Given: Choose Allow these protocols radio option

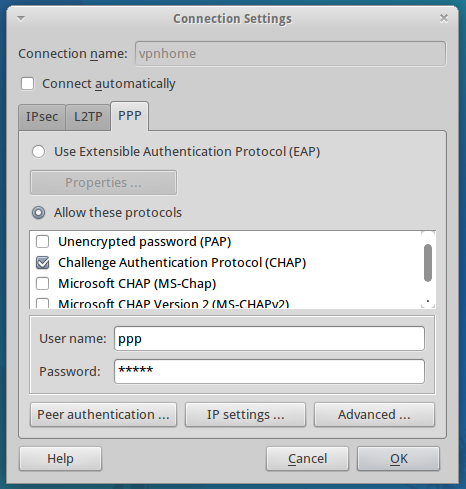Looking at the screenshot, I should click(38, 213).
